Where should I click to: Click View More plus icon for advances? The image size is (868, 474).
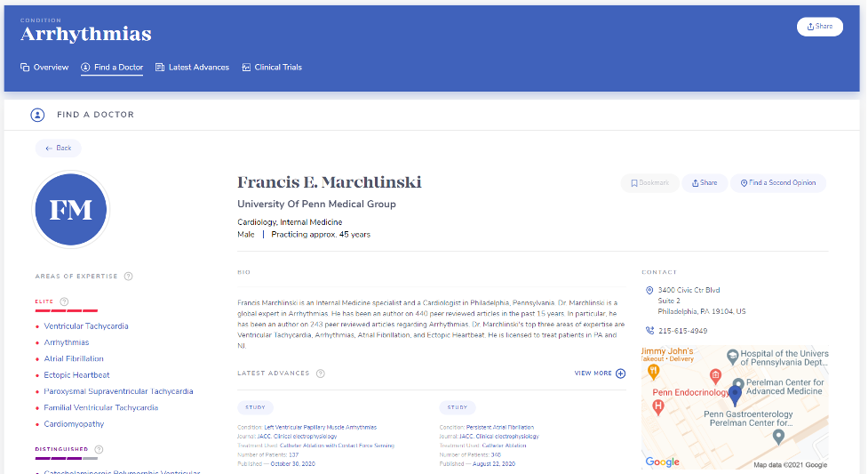620,374
